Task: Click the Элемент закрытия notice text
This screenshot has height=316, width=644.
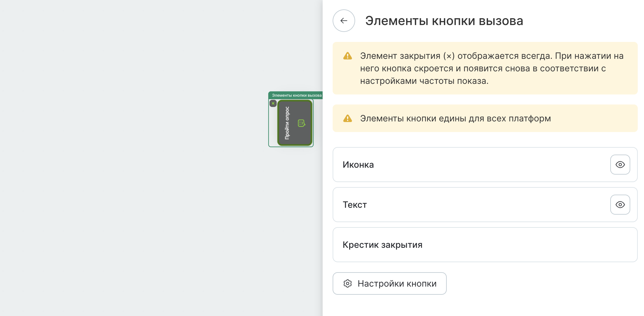Action: click(492, 68)
